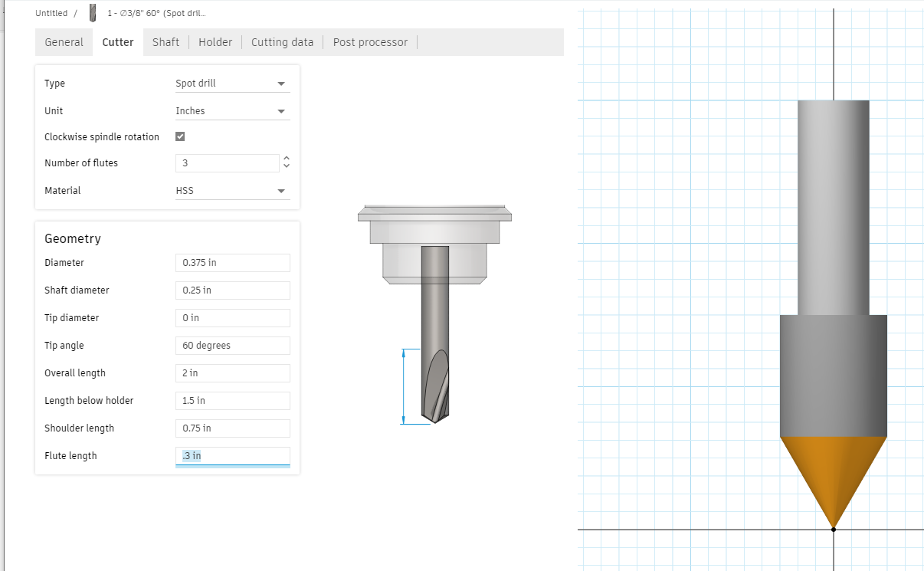Viewport: 924px width, 571px height.
Task: Click the Overall length label
Action: [75, 373]
